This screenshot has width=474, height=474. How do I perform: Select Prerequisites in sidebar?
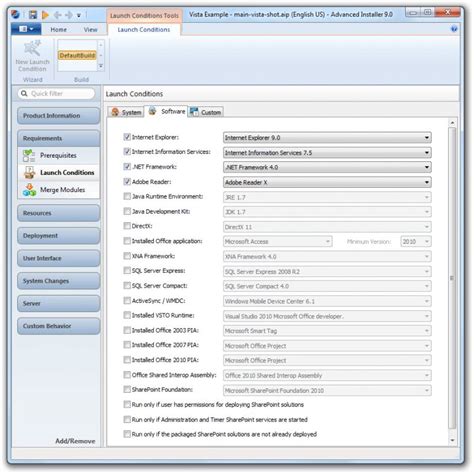pyautogui.click(x=58, y=155)
